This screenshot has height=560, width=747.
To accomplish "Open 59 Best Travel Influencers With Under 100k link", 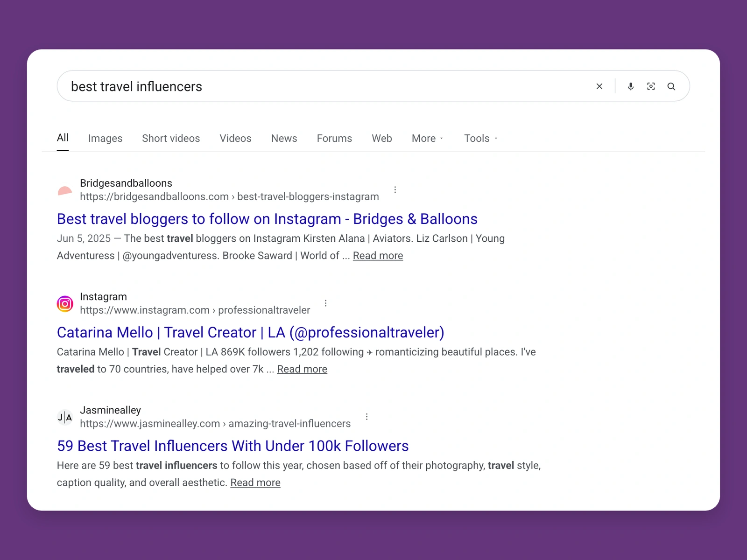I will pyautogui.click(x=233, y=446).
